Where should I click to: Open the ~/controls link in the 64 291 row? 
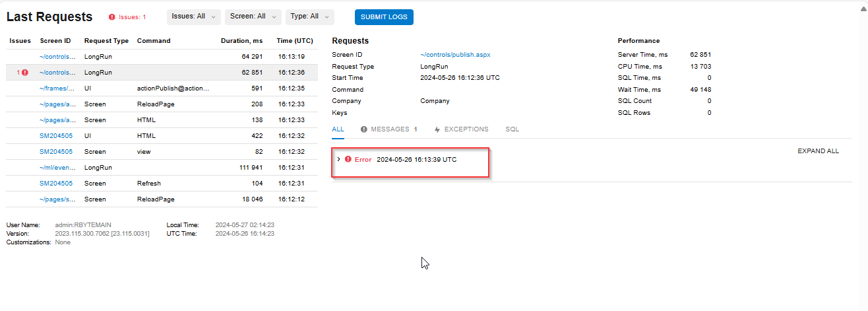click(x=57, y=57)
